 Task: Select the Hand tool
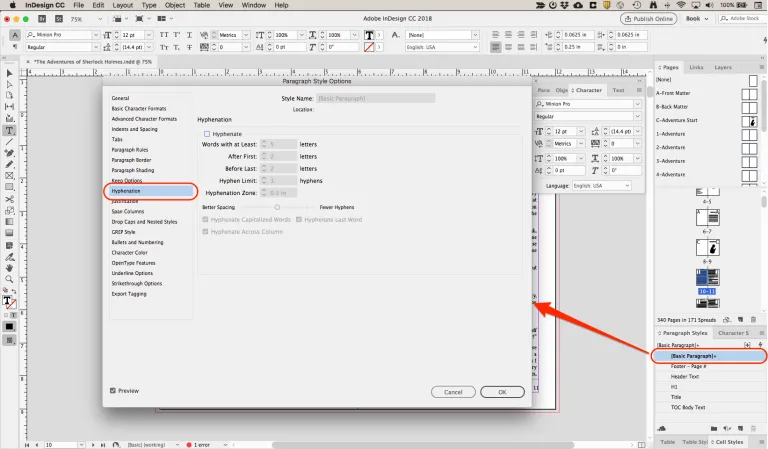(x=9, y=268)
